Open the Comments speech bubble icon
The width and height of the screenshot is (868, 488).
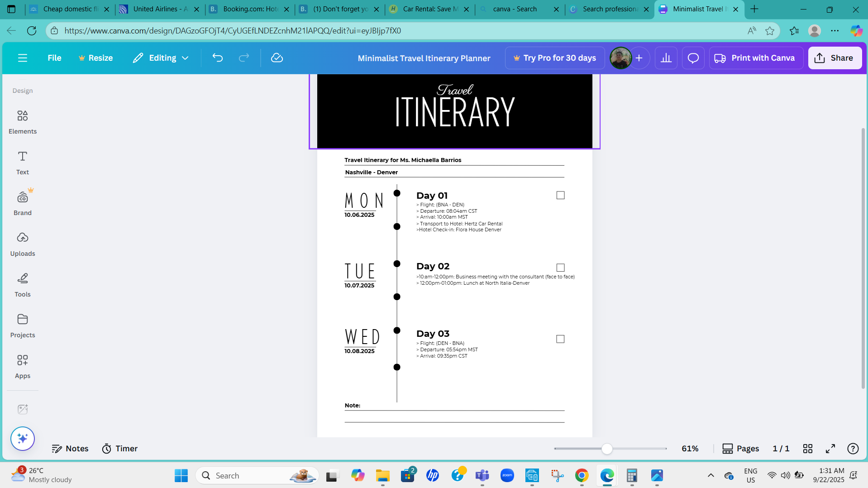693,58
